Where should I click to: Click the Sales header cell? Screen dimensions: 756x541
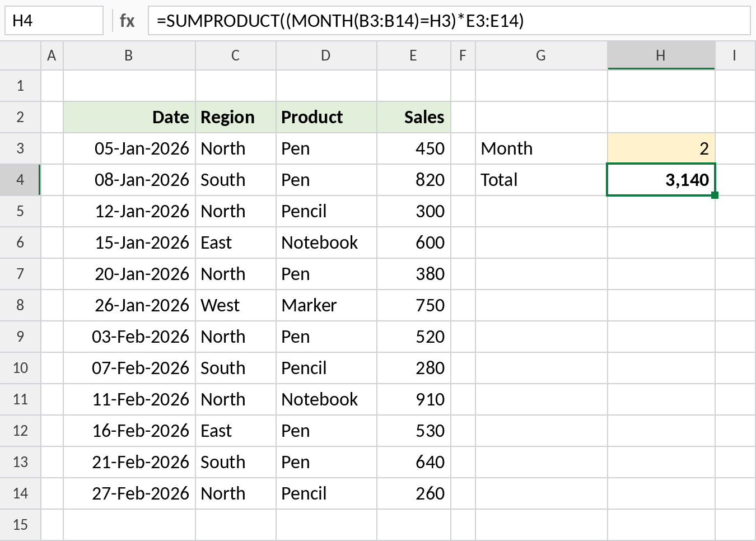(414, 117)
